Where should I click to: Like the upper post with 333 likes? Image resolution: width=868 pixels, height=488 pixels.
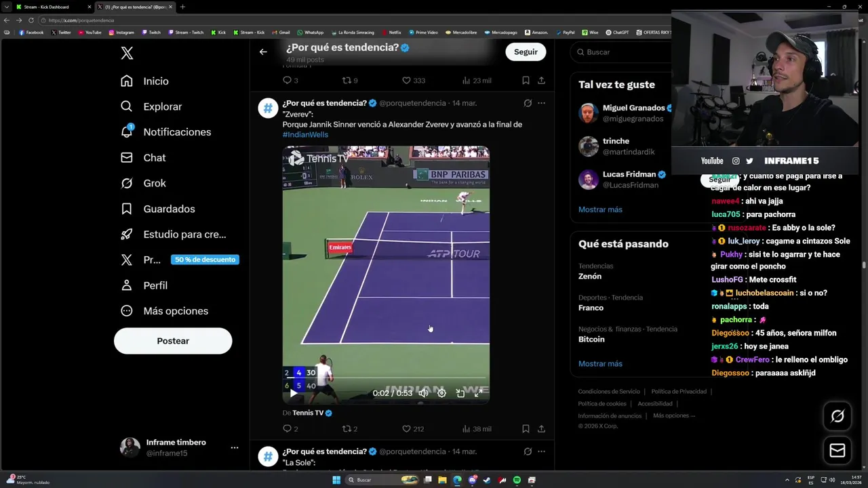(414, 81)
